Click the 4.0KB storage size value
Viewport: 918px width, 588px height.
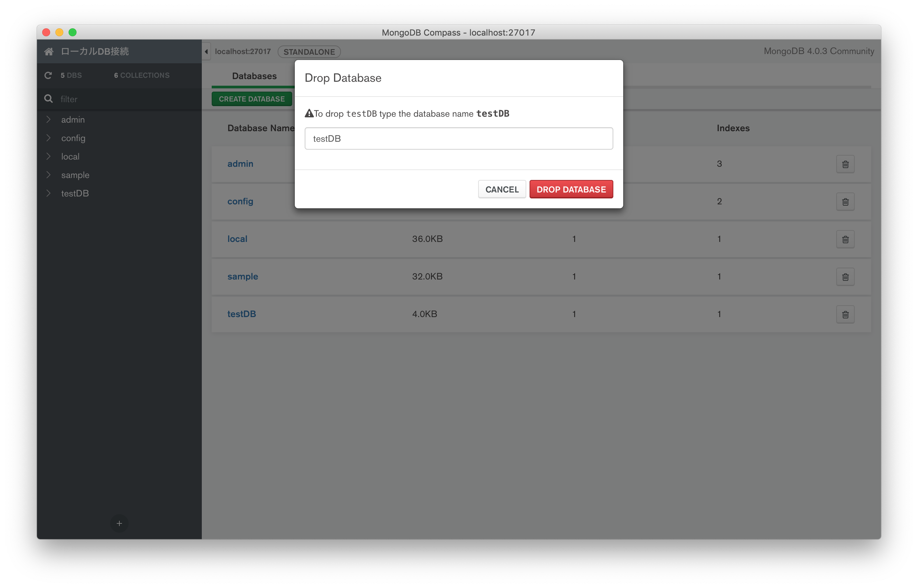click(425, 314)
